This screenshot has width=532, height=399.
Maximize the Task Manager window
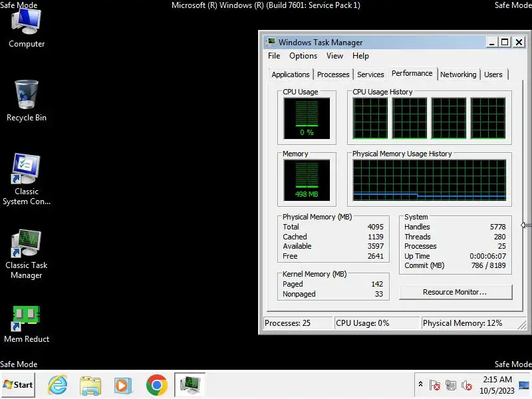505,42
